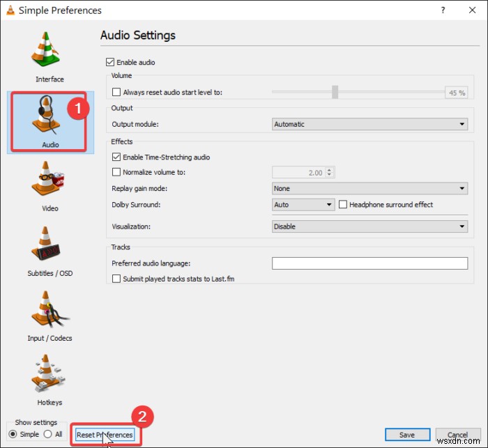The image size is (488, 448).
Task: Click the Visualization label
Action: pyautogui.click(x=131, y=226)
